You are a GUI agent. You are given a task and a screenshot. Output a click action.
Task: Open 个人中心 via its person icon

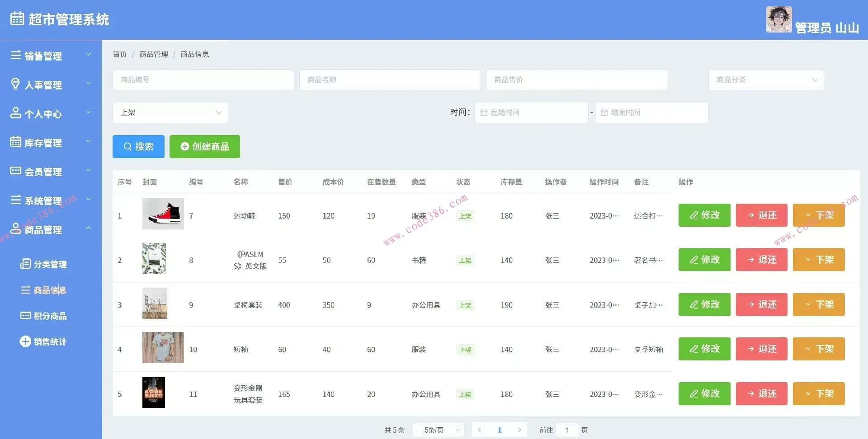pyautogui.click(x=15, y=113)
